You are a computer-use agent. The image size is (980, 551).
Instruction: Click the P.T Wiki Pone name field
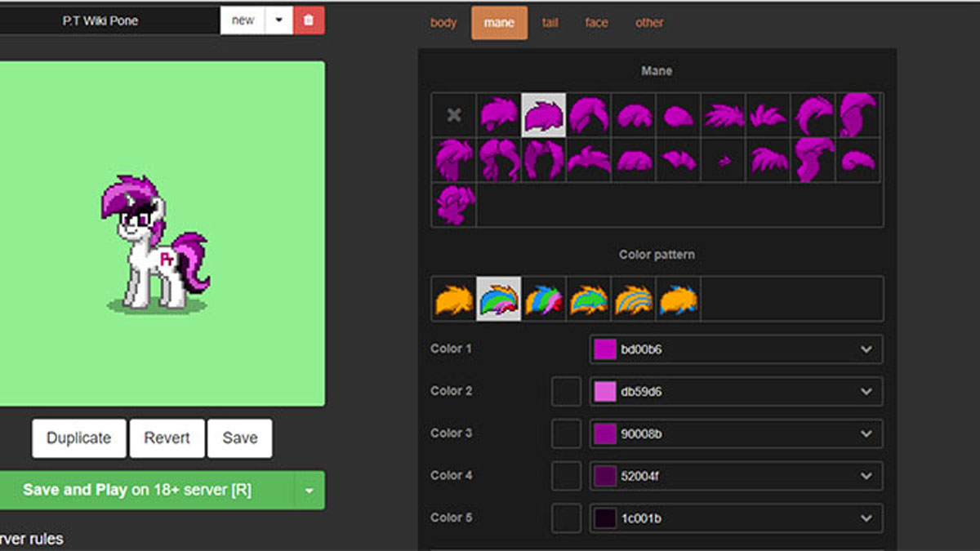click(100, 21)
